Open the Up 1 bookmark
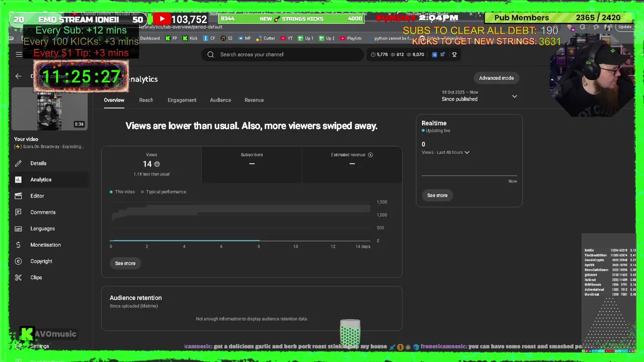Image resolution: width=644 pixels, height=362 pixels. (x=305, y=38)
